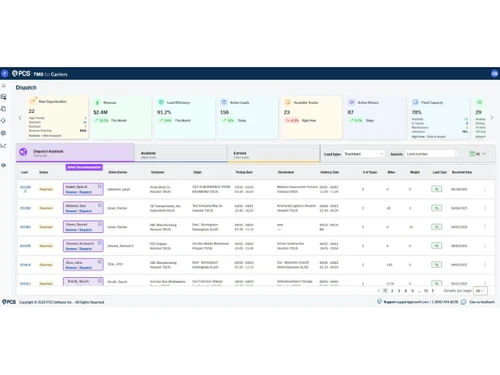Sort by the Miles column header
This screenshot has width=500, height=375.
click(391, 172)
